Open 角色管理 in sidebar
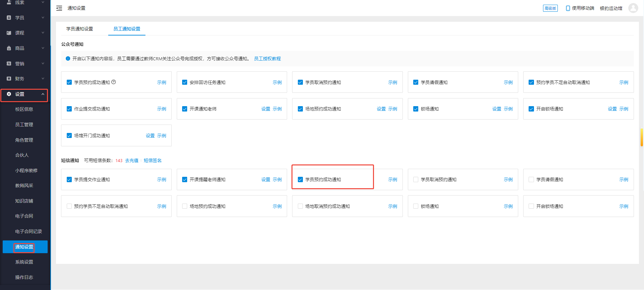The width and height of the screenshot is (644, 290). [24, 140]
